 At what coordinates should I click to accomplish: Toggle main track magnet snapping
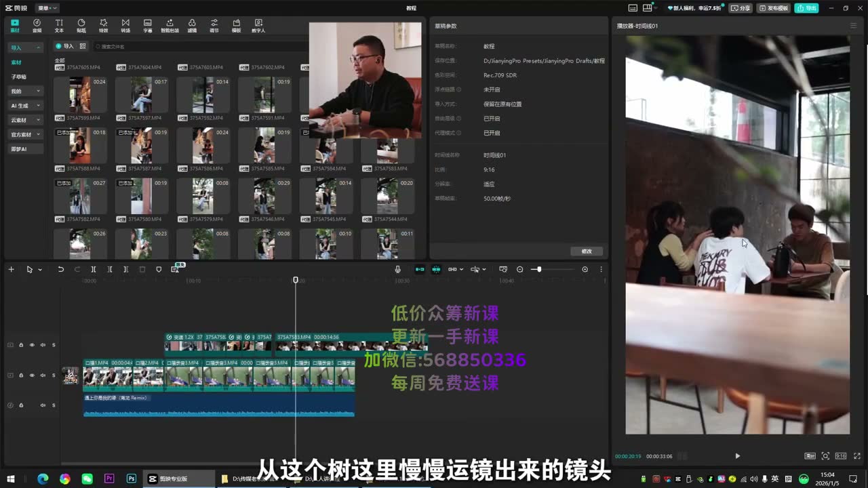tap(420, 269)
